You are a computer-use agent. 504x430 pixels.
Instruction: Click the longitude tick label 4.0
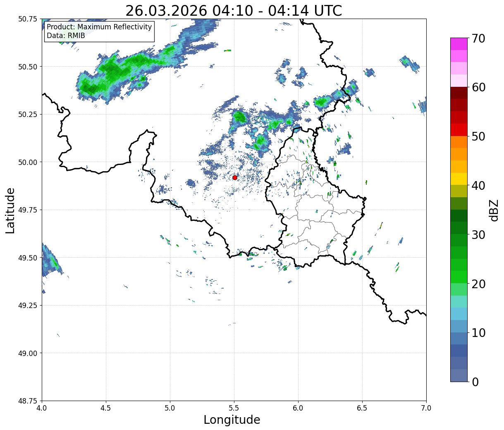[42, 408]
